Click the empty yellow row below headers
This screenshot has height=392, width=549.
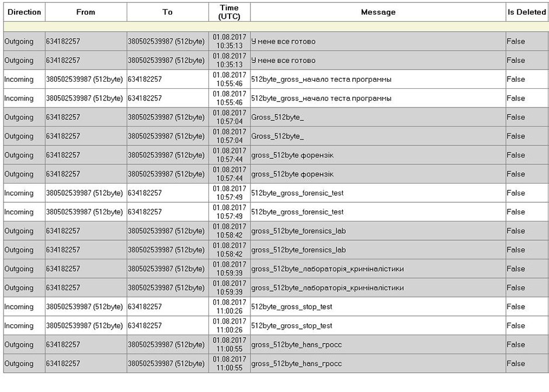[x=274, y=26]
